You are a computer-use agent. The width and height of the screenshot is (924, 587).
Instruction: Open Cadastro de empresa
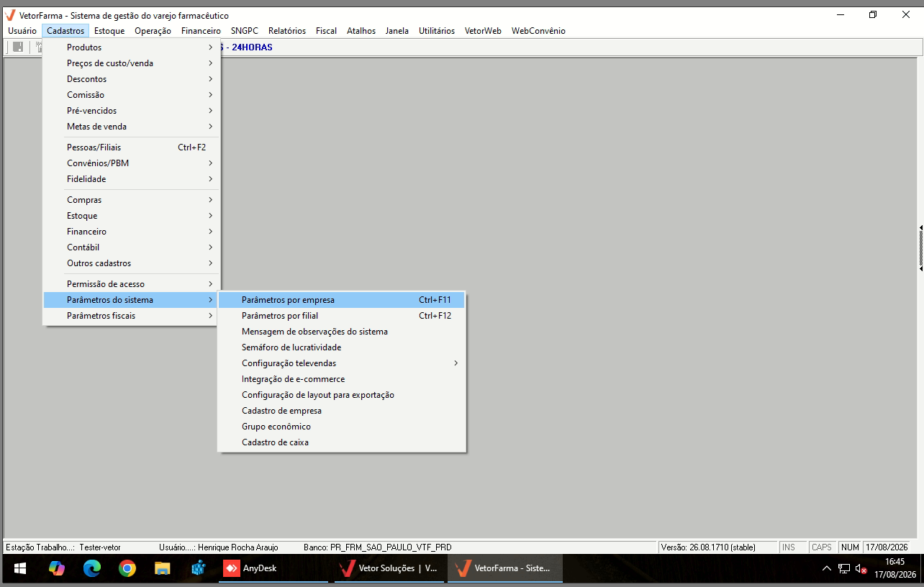pos(342,411)
